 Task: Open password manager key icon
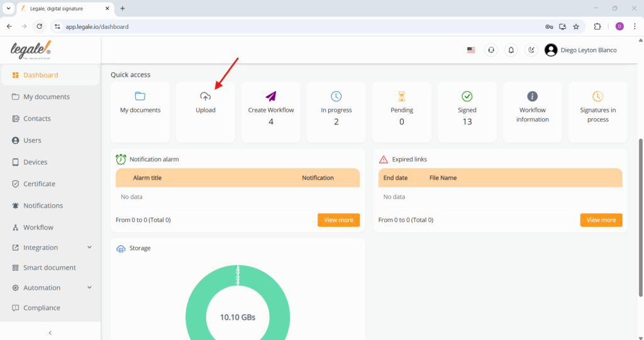pos(549,26)
